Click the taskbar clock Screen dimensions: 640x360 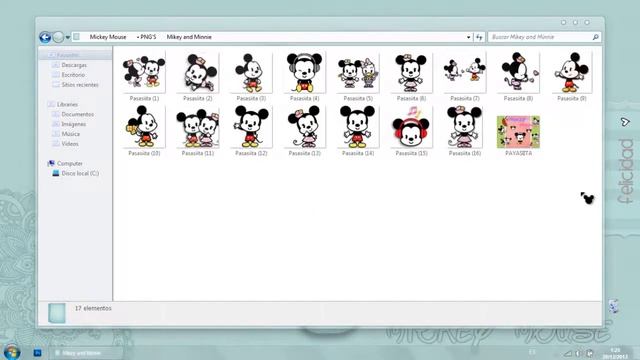point(616,353)
